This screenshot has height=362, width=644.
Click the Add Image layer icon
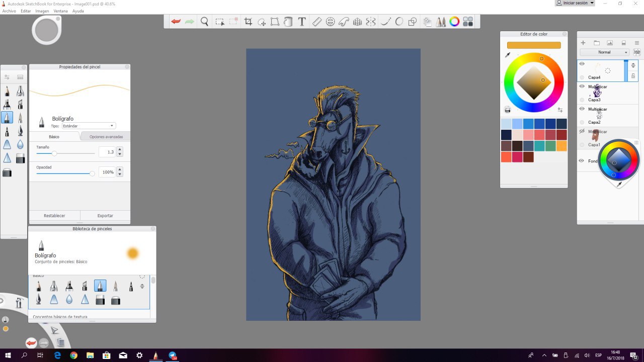(x=610, y=43)
